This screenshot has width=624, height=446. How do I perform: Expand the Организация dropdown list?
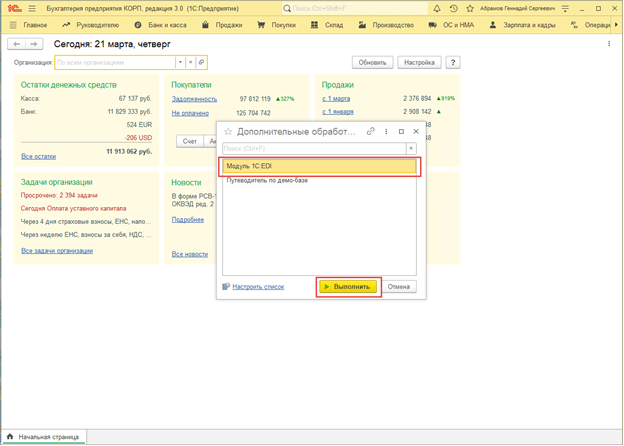pos(180,62)
